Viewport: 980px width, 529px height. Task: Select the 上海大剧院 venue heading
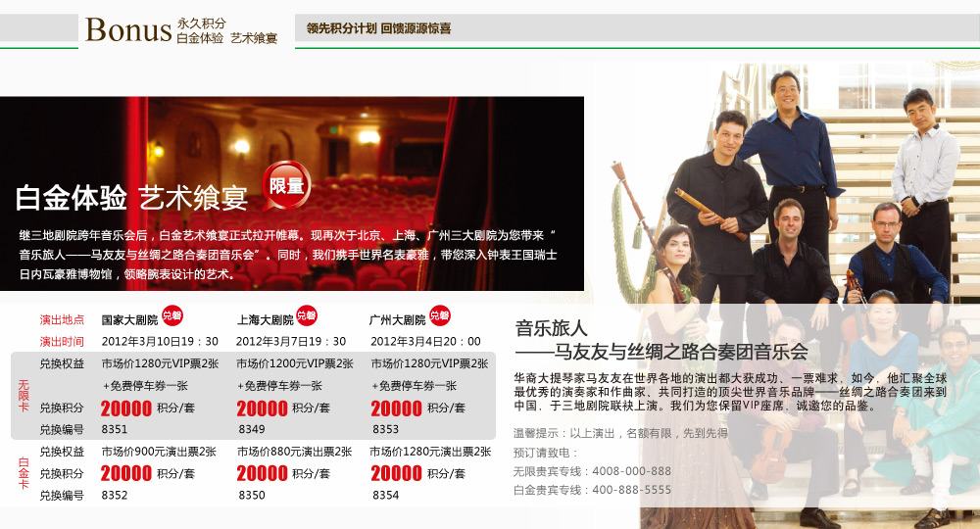265,319
